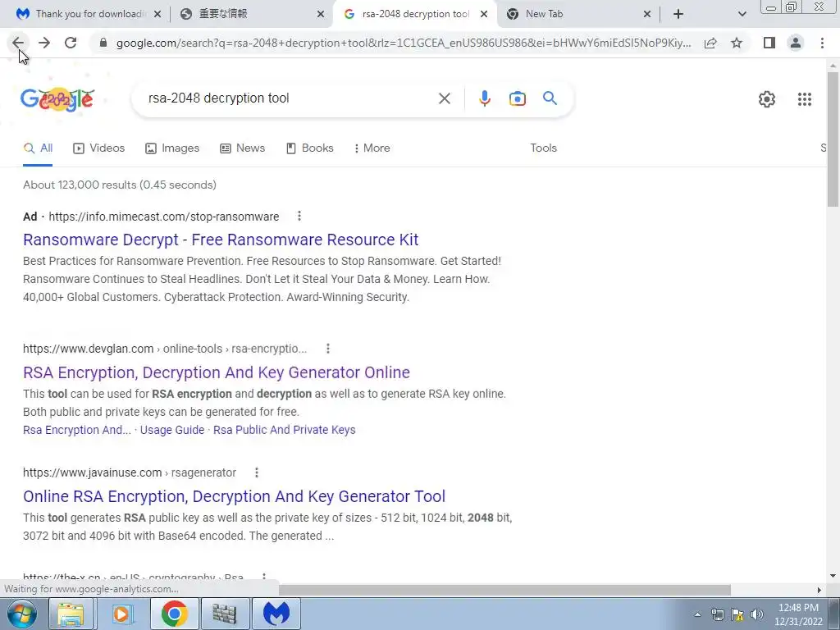Open Action Center flag in tray
This screenshot has width=840, height=630.
tap(737, 614)
